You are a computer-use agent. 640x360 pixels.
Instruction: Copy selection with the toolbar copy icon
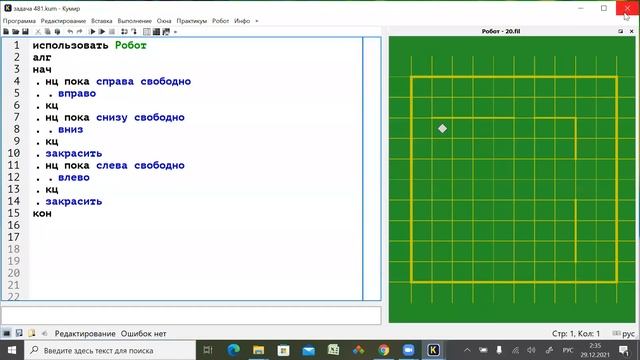pos(47,31)
